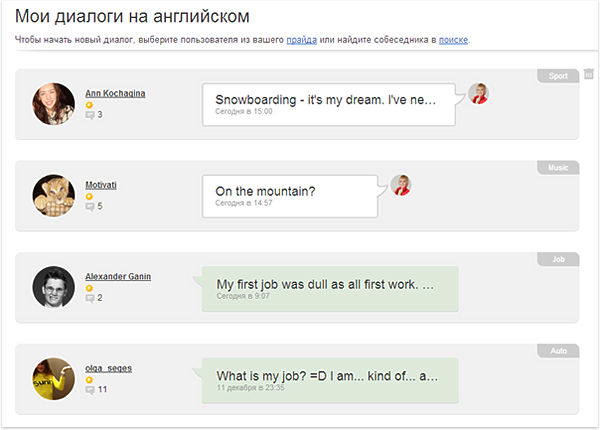Click orange status dot under Ann Kochagina

coord(89,104)
